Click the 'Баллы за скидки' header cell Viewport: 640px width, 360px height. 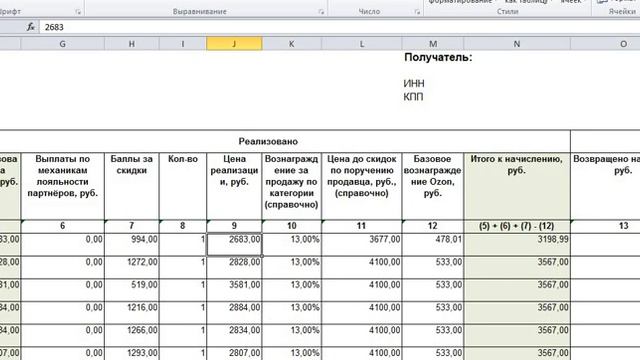(131, 186)
